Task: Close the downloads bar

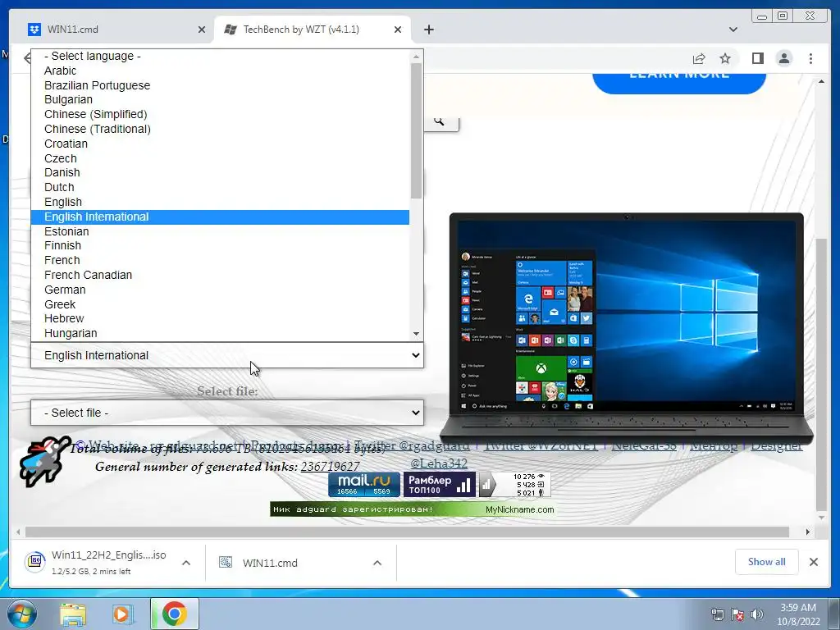Action: [813, 562]
